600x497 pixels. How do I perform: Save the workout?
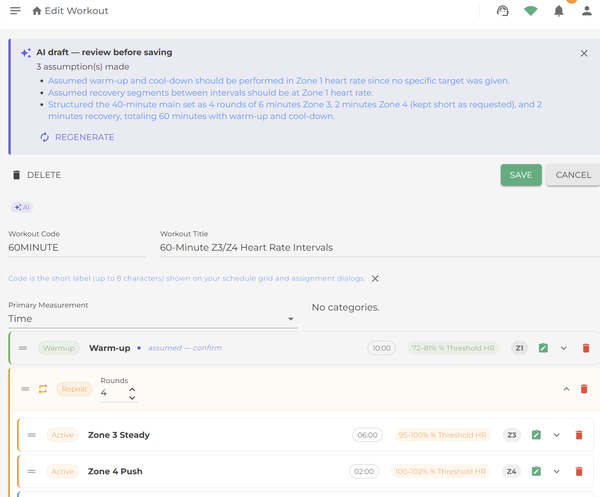(x=521, y=175)
